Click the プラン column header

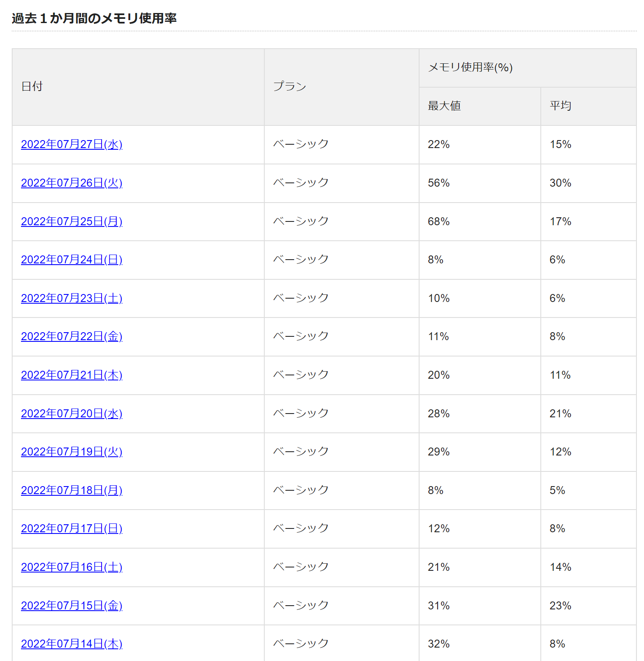(342, 87)
